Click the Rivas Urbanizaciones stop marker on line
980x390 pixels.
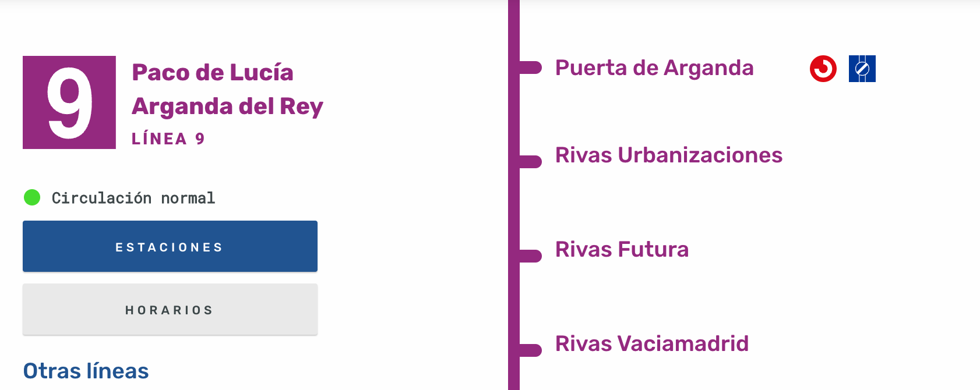tap(531, 162)
